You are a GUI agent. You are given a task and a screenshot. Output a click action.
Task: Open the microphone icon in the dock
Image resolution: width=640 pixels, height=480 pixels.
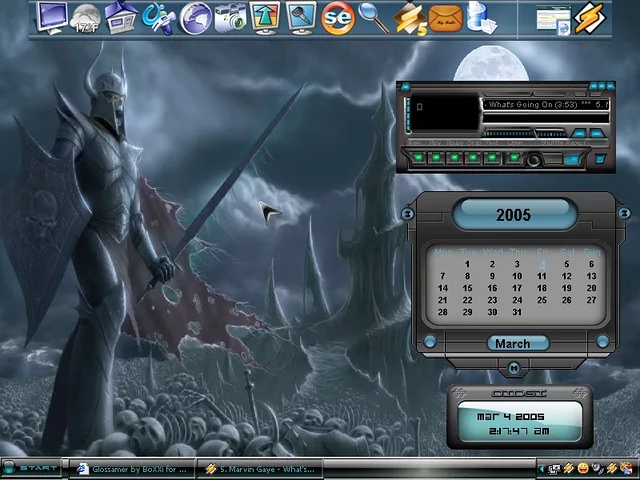(x=302, y=17)
